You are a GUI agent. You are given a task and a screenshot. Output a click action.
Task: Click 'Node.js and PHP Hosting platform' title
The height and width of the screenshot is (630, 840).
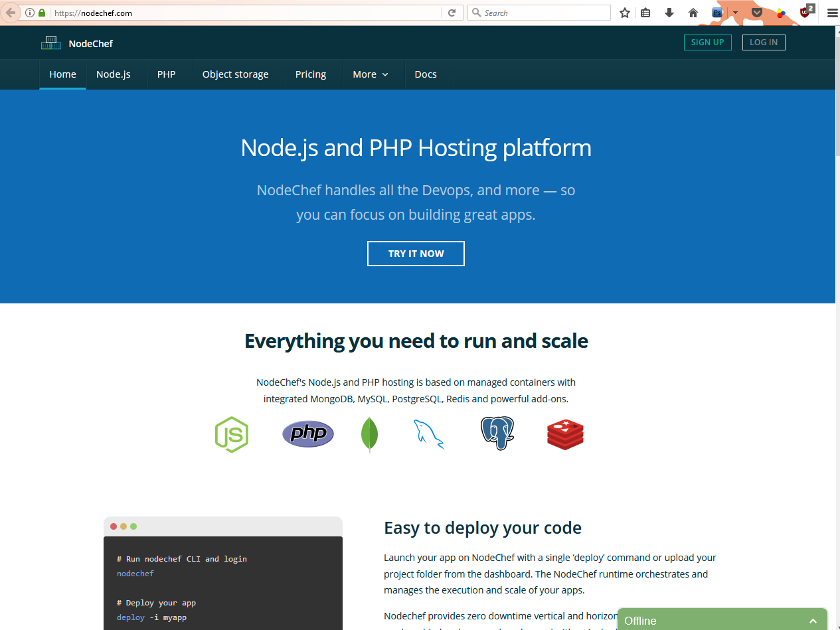(x=416, y=147)
